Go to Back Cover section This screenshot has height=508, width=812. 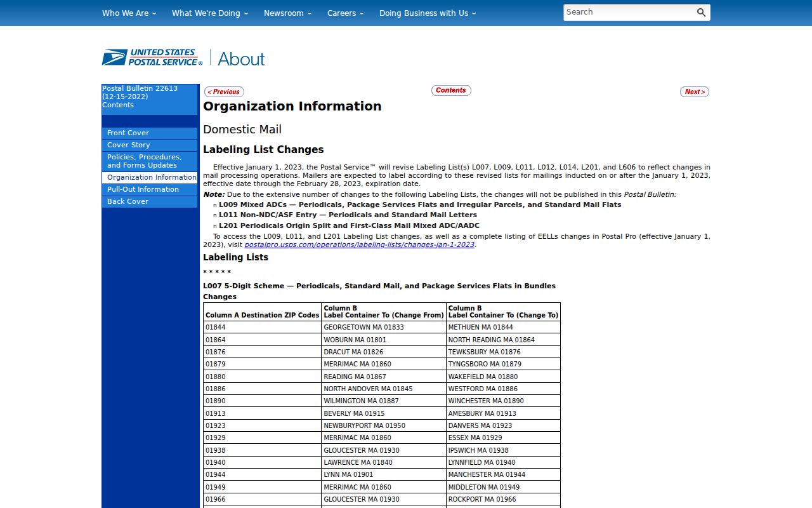(150, 201)
